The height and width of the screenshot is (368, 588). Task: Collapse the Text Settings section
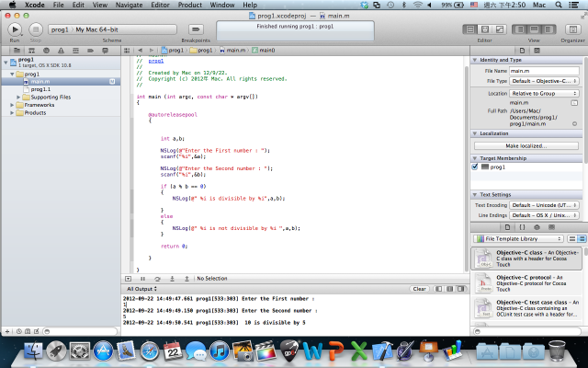pos(475,194)
